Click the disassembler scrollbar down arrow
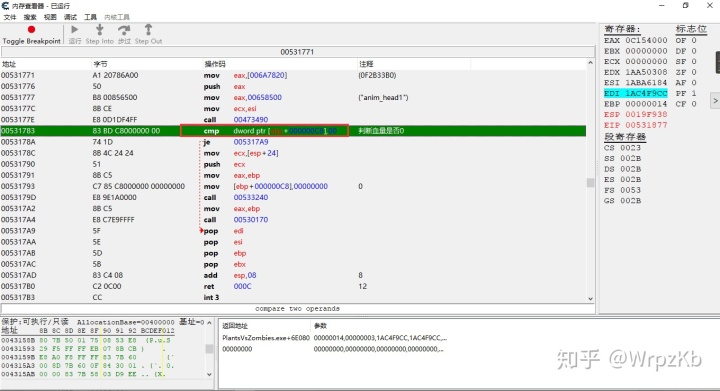The height and width of the screenshot is (391, 720). click(x=591, y=298)
